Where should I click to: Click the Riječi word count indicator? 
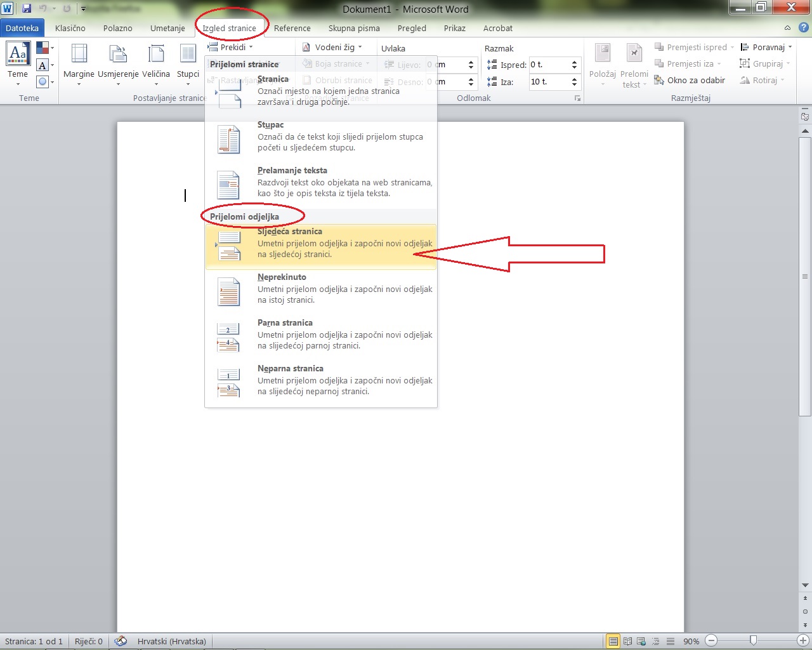pos(88,641)
